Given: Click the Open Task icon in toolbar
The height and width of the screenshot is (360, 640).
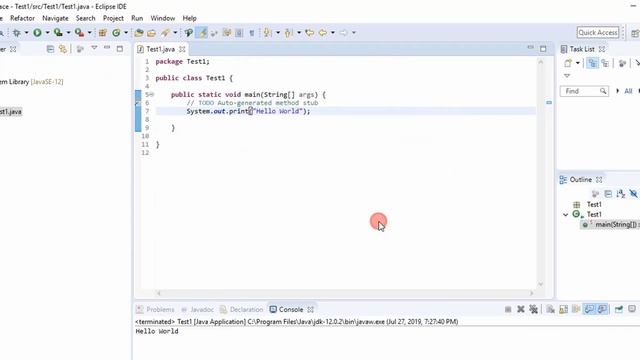Looking at the screenshot, I should (x=151, y=33).
